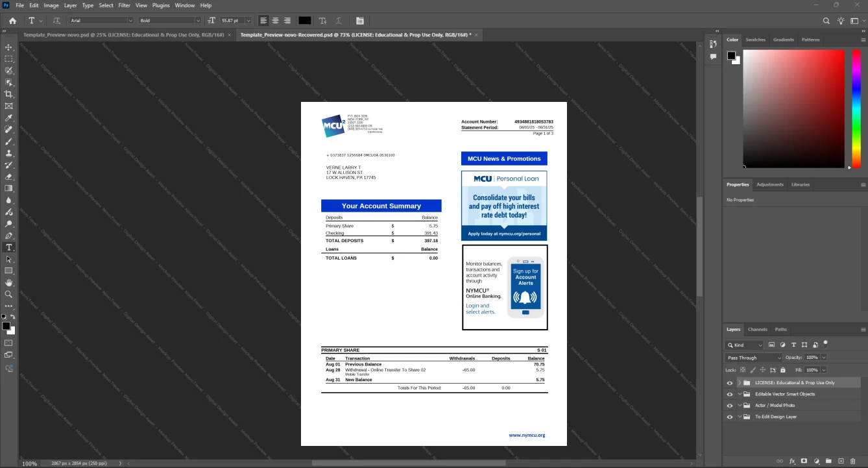Viewport: 868px width, 468px height.
Task: Hide Editable Vector Smart Objects group
Action: point(730,394)
